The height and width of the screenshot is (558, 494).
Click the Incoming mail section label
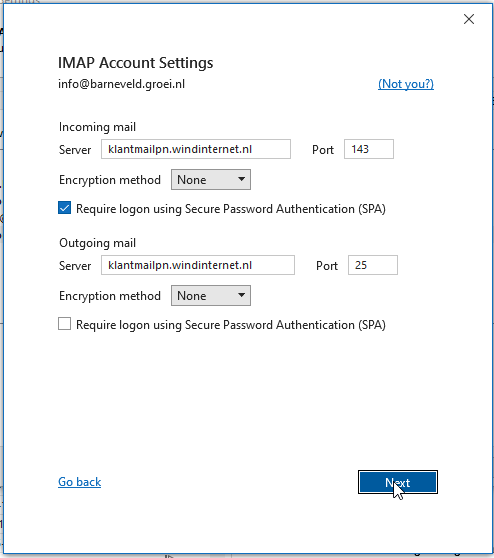(98, 127)
